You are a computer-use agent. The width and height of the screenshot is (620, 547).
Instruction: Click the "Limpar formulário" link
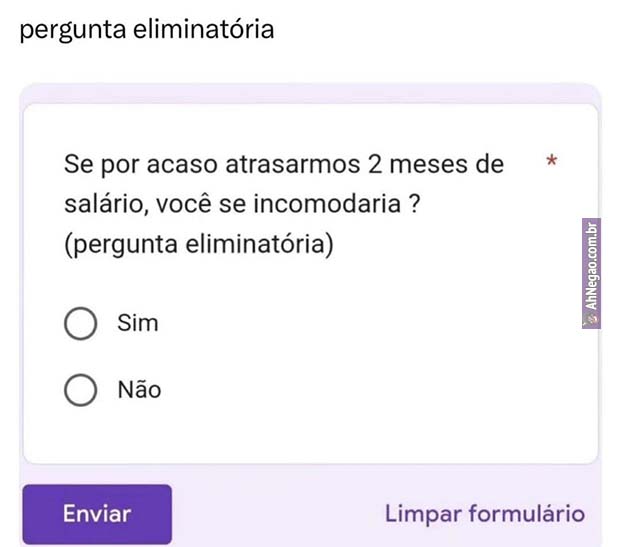485,514
